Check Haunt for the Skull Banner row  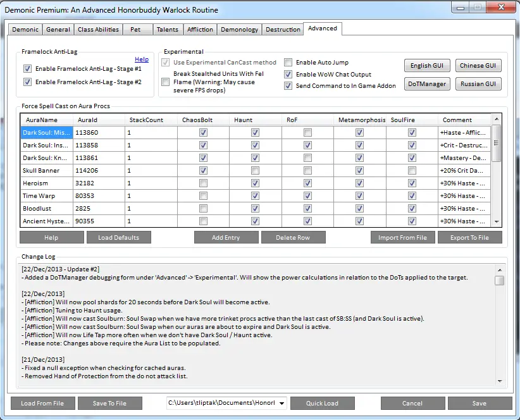[x=255, y=170]
